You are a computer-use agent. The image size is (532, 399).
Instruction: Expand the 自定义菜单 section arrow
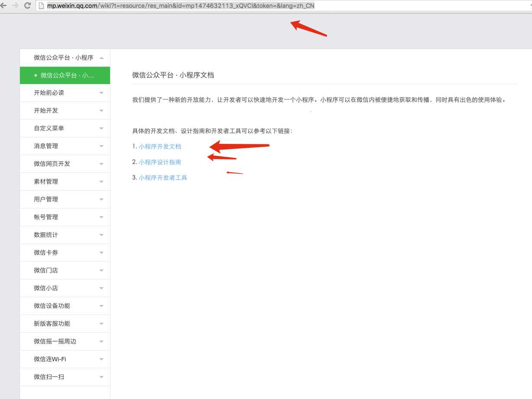pyautogui.click(x=101, y=128)
